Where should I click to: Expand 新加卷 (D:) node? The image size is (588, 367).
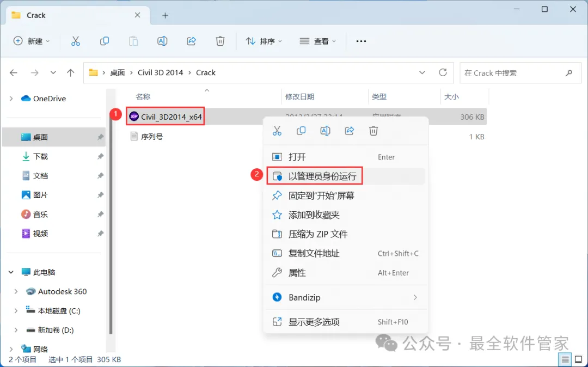tap(16, 331)
